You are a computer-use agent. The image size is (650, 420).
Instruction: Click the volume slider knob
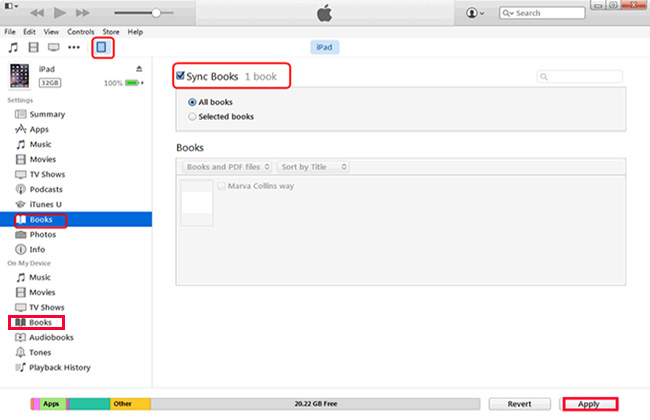[x=156, y=13]
